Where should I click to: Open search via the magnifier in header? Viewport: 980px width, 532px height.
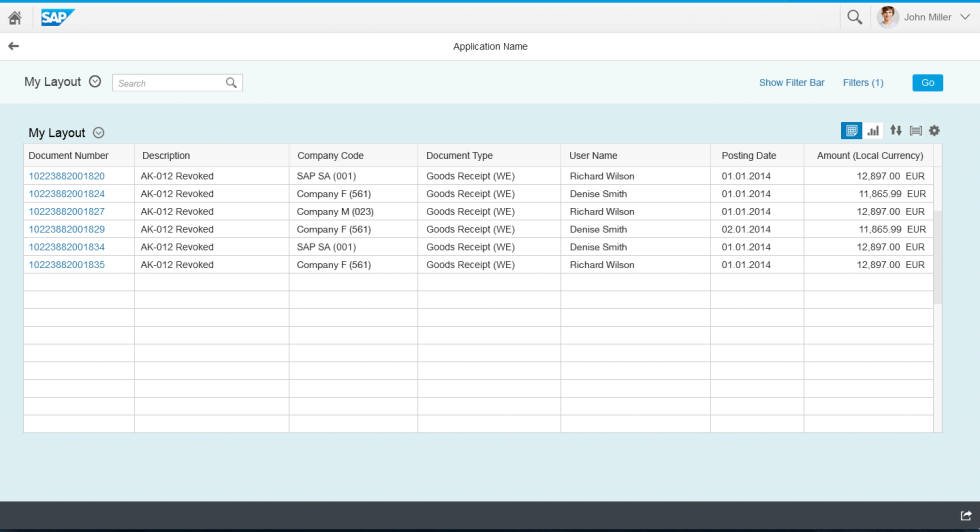pyautogui.click(x=854, y=17)
